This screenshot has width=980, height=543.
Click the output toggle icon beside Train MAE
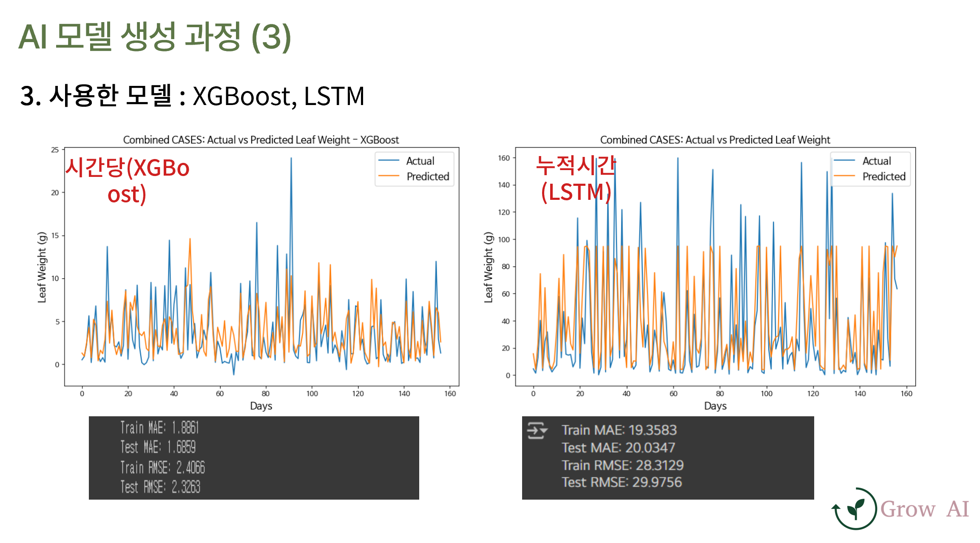pyautogui.click(x=537, y=430)
